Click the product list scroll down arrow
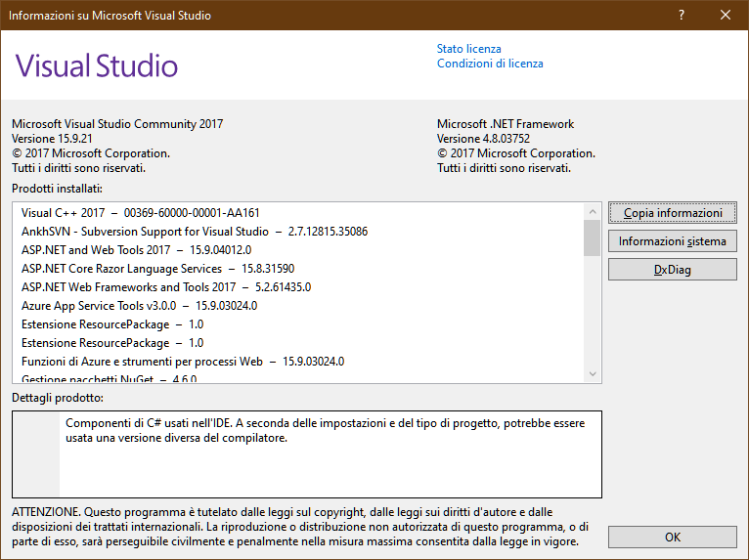Image resolution: width=749 pixels, height=560 pixels. 593,373
